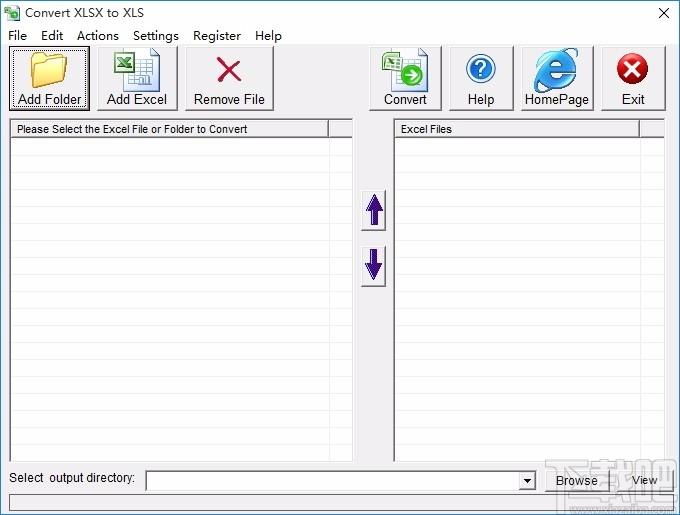
Task: Open the Help menu in menu bar
Action: (268, 36)
